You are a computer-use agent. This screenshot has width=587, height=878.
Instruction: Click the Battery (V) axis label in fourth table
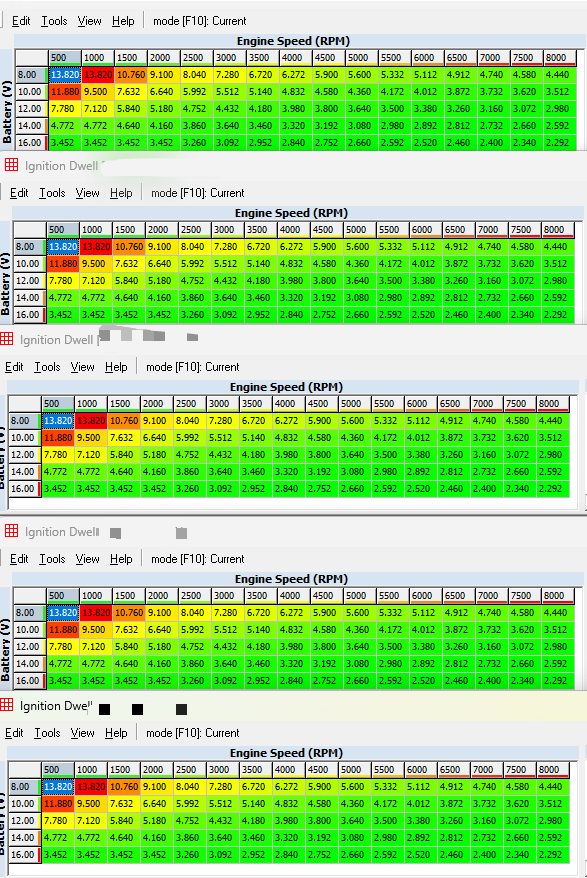pyautogui.click(x=6, y=650)
